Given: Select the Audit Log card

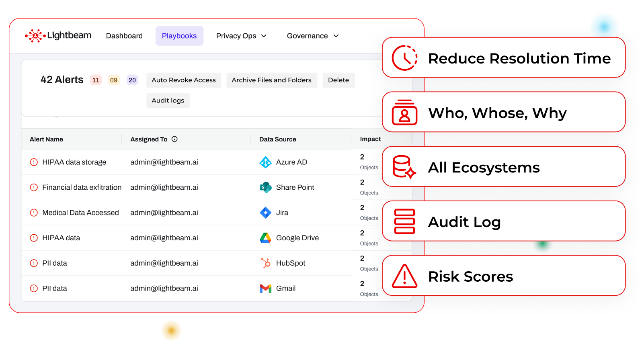Looking at the screenshot, I should coord(504,221).
